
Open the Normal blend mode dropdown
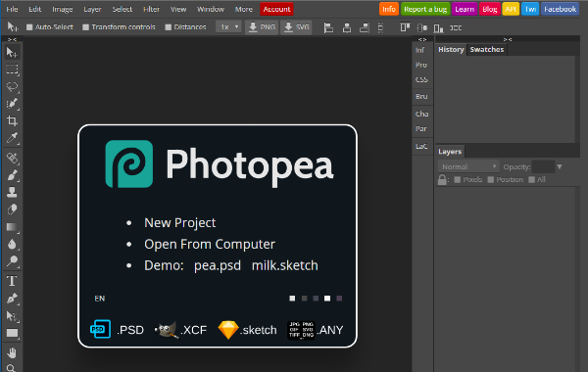pyautogui.click(x=468, y=166)
